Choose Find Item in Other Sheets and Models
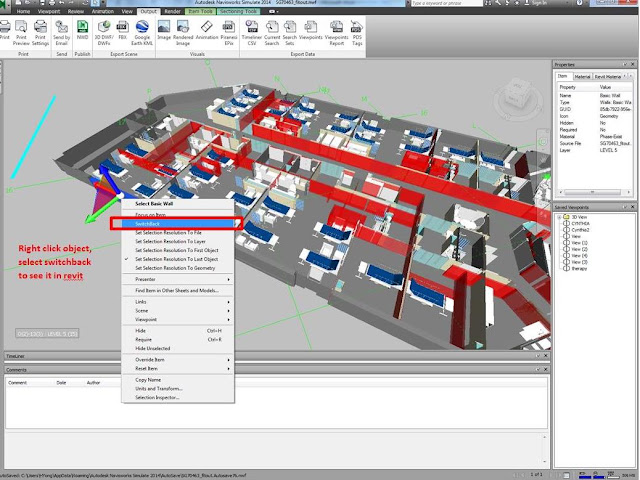 coord(178,291)
